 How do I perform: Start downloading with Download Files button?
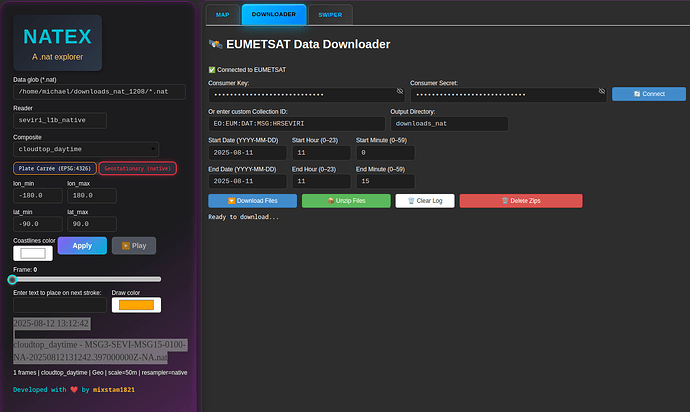click(252, 200)
